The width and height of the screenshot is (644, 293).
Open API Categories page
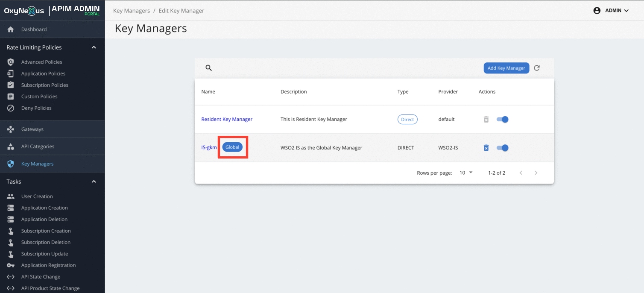coord(52,146)
